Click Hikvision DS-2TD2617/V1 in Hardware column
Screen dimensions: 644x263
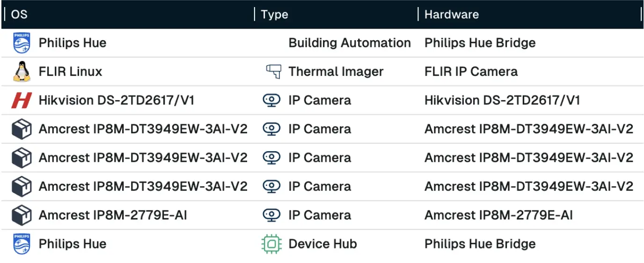pyautogui.click(x=502, y=101)
